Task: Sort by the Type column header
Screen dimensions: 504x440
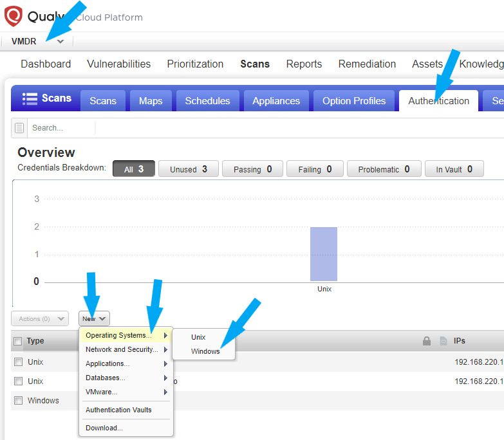Action: tap(35, 341)
